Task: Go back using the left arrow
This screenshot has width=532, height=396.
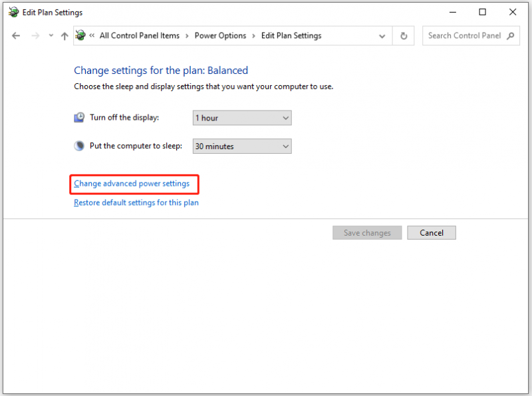Action: (16, 36)
